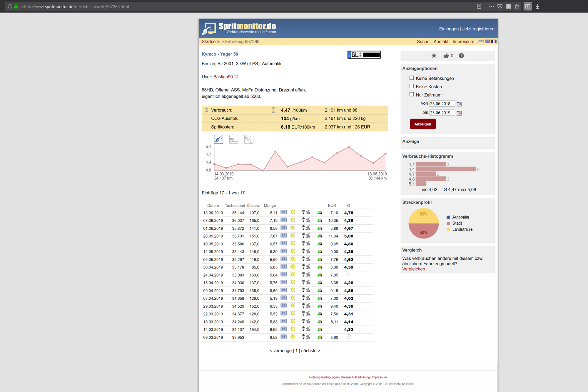Open the 'von' date calendar picker
This screenshot has width=588, height=392.
coord(459,104)
